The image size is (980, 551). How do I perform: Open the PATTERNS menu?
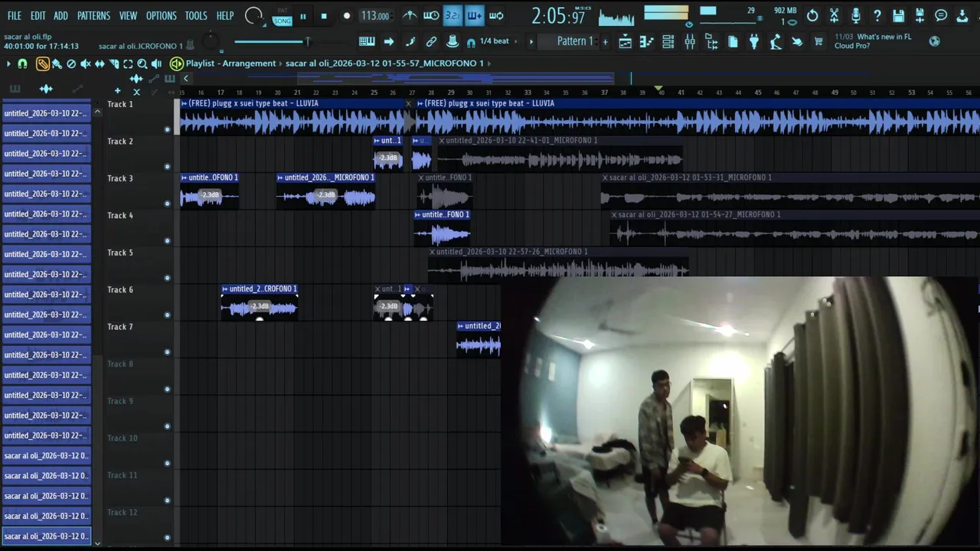(x=93, y=15)
